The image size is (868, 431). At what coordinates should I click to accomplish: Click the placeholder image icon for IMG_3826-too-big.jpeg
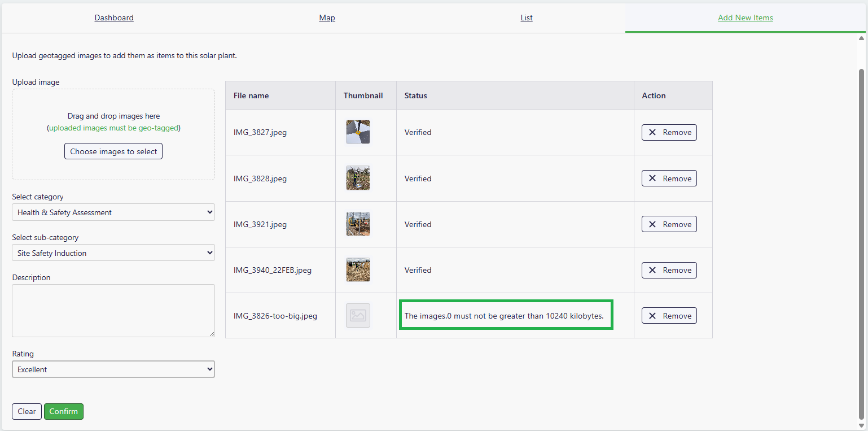coord(358,316)
